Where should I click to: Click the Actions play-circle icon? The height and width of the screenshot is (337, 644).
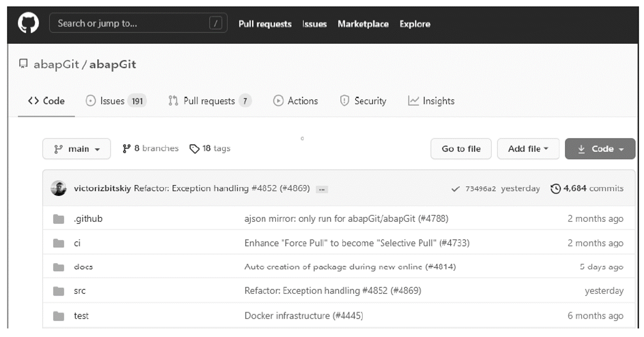[278, 101]
